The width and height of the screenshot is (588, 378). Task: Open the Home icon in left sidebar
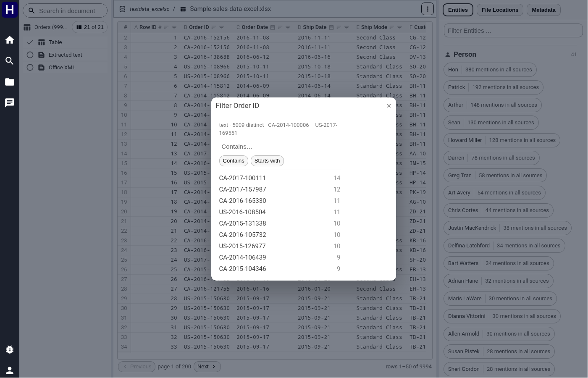(10, 40)
